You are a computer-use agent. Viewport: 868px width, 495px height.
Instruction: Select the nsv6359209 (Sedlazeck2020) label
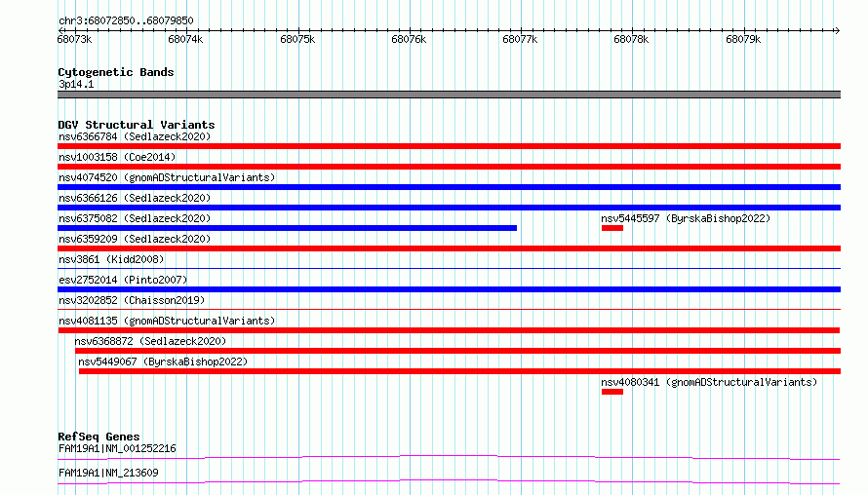(135, 239)
